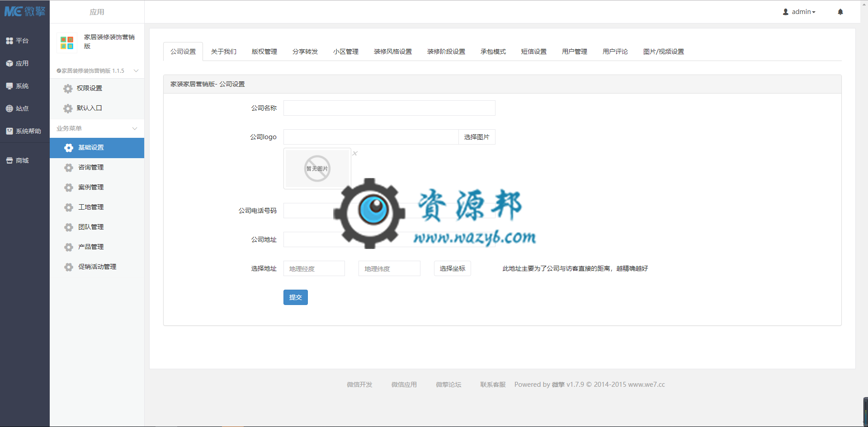Open the 微擎论坛 footer link
The width and height of the screenshot is (868, 427).
(448, 385)
